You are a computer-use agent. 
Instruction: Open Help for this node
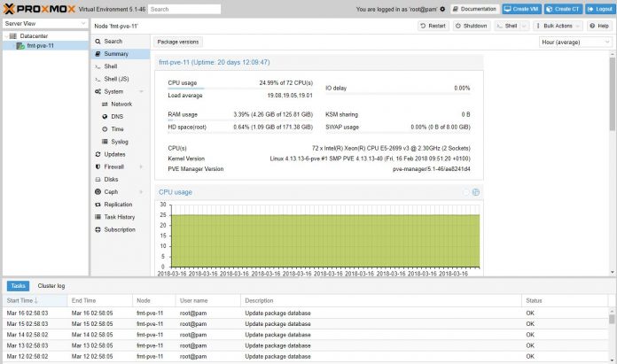599,26
